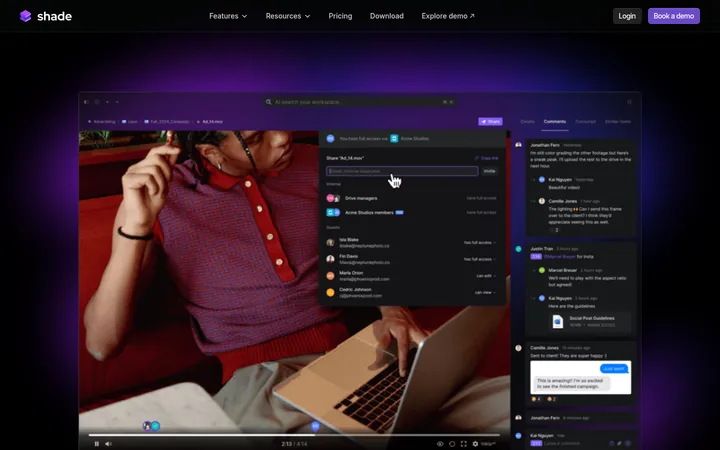This screenshot has height=450, width=720.
Task: Click Cedric Johnson's yellow avatar
Action: pos(330,292)
